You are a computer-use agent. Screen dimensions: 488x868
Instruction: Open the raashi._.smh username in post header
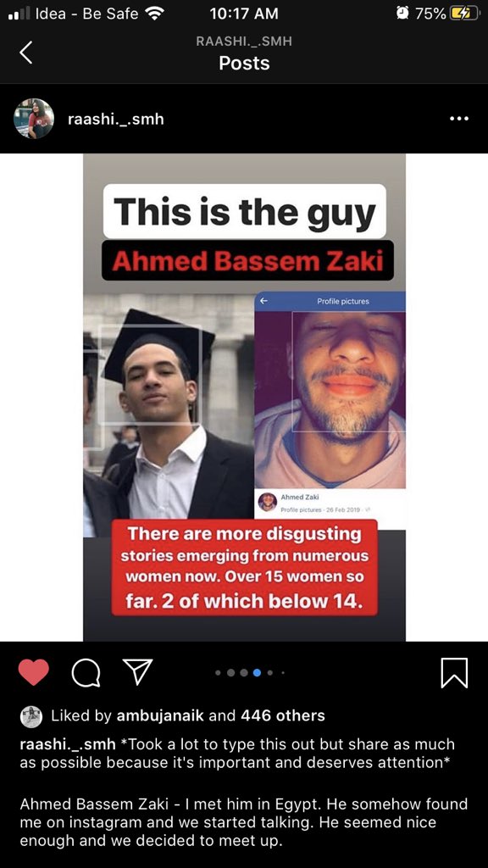pos(115,119)
